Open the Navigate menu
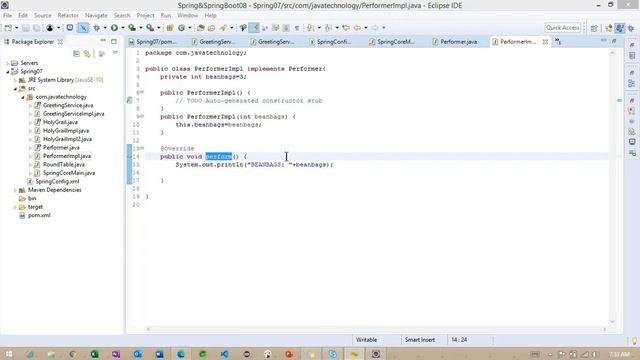640x360 pixels. pos(96,15)
